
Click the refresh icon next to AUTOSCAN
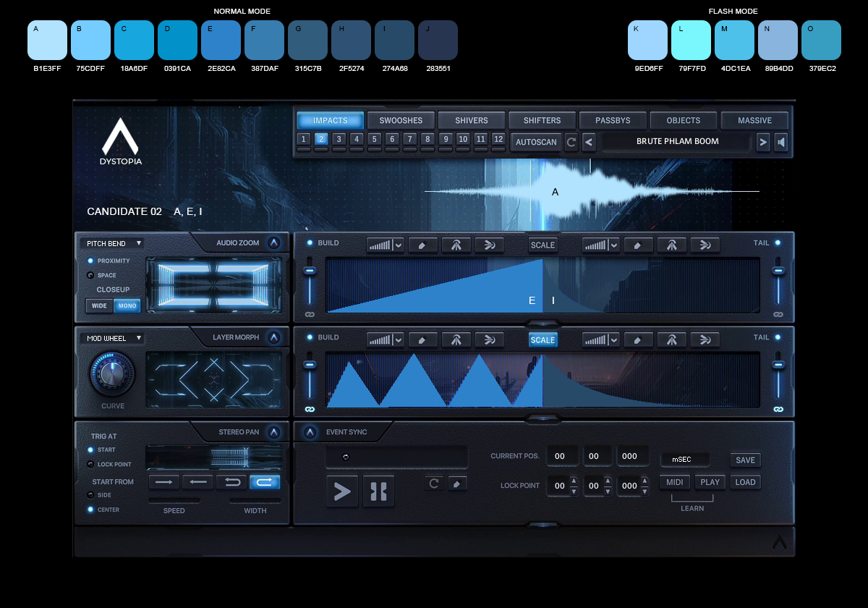pyautogui.click(x=571, y=142)
